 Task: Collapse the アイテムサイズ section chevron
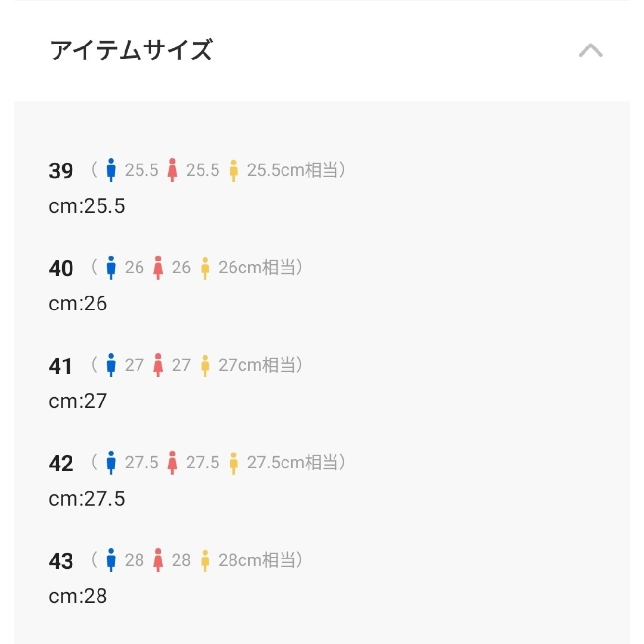(590, 51)
